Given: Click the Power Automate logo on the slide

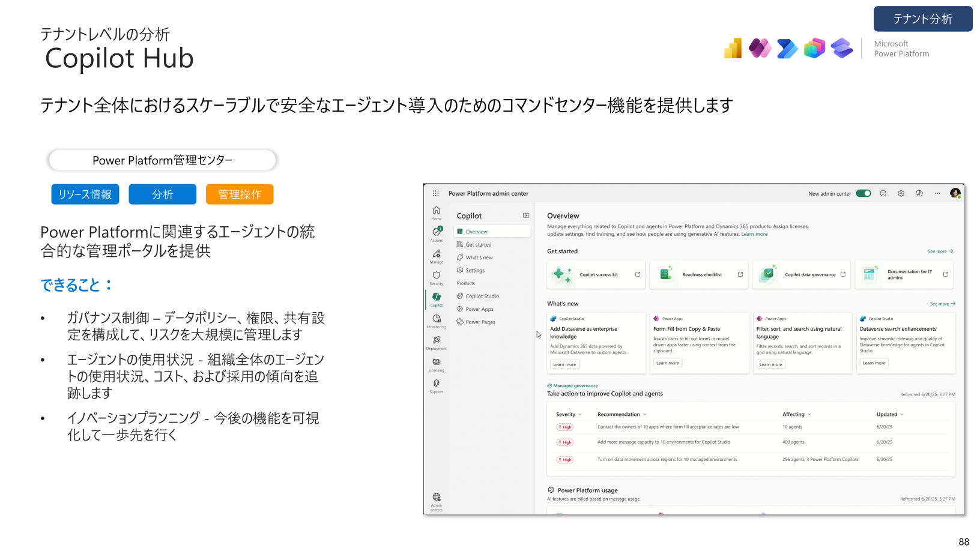Looking at the screenshot, I should [x=787, y=49].
